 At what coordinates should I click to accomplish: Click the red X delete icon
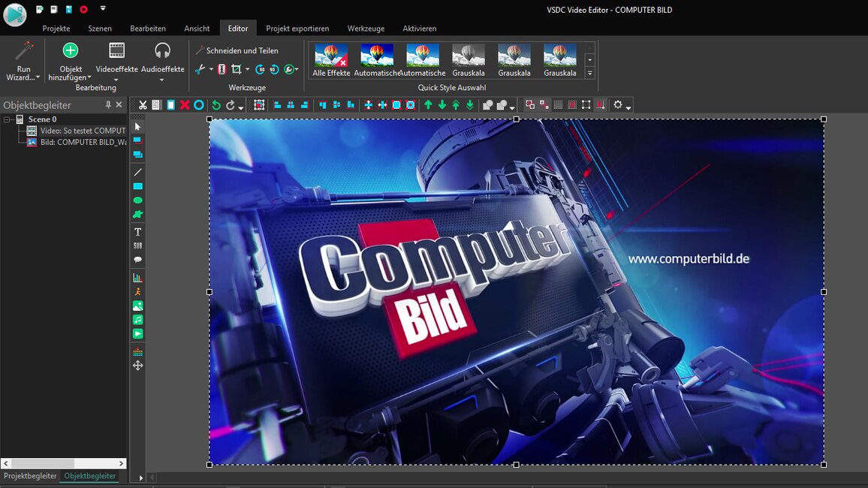tap(185, 105)
